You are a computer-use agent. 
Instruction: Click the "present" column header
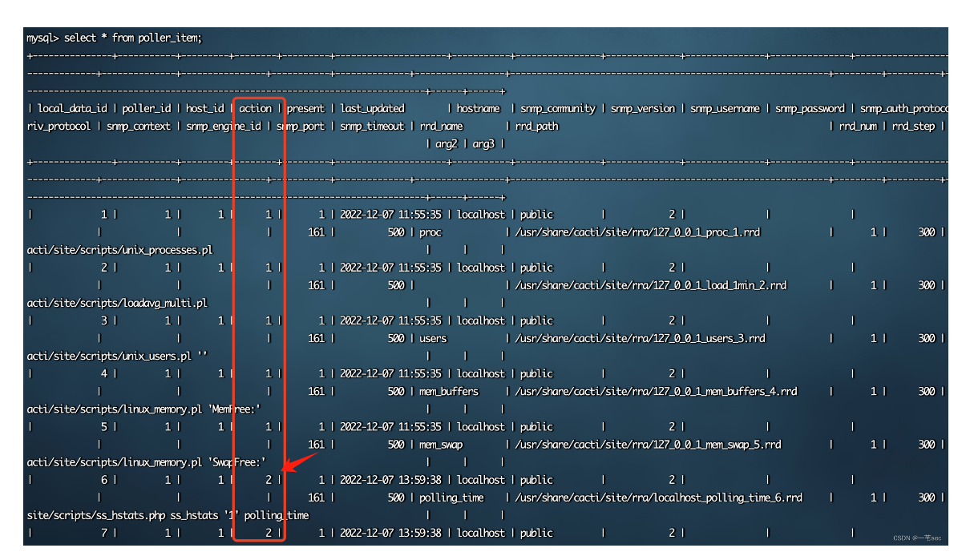tap(305, 108)
